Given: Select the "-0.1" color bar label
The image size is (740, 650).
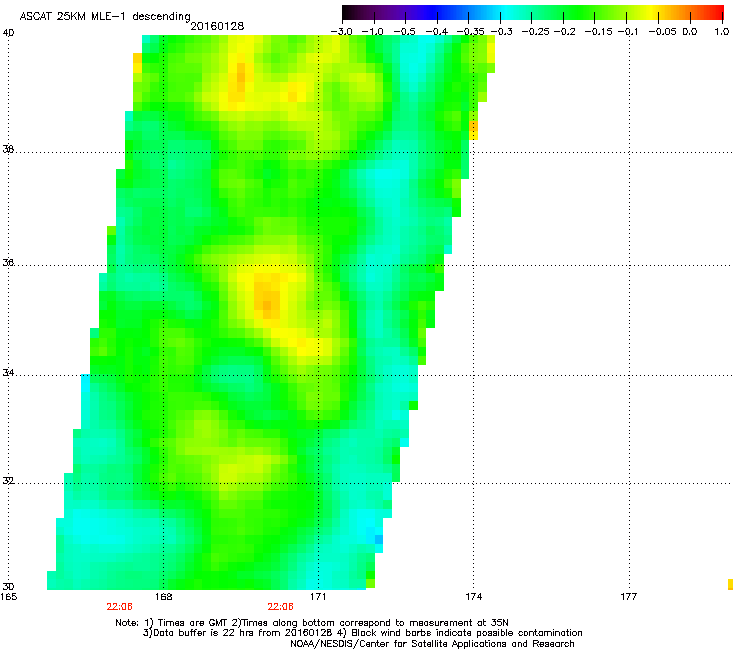Looking at the screenshot, I should pos(629,32).
